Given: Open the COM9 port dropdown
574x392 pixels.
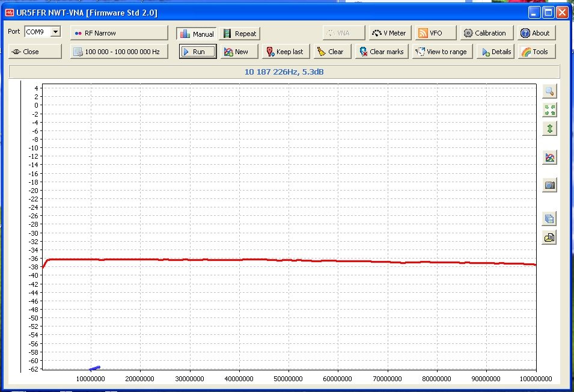Looking at the screenshot, I should click(x=55, y=32).
